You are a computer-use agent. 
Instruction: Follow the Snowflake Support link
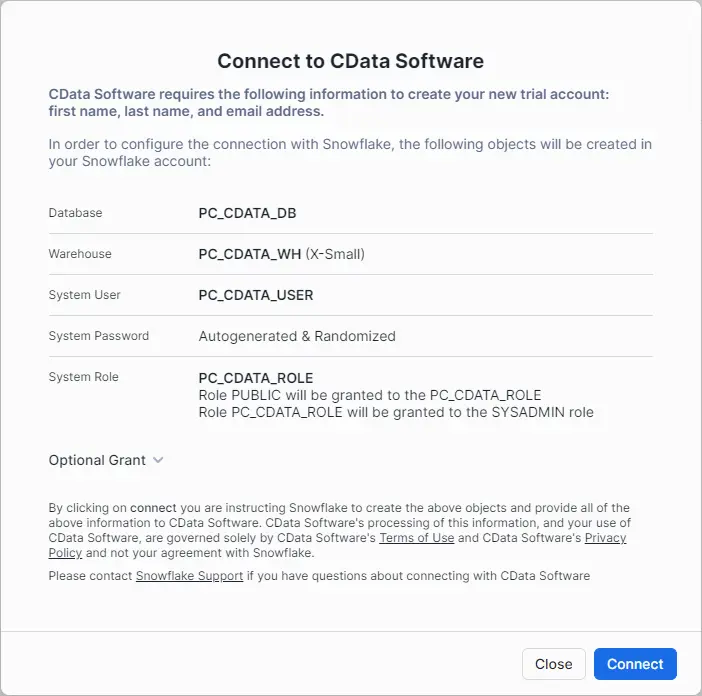[x=189, y=575]
